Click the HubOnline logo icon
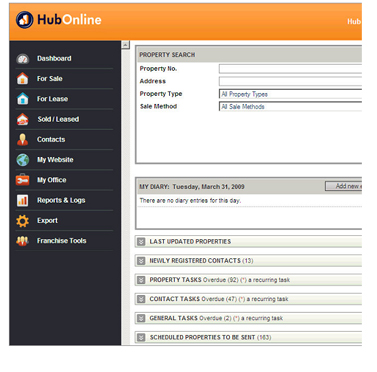377x372 pixels. [25, 20]
